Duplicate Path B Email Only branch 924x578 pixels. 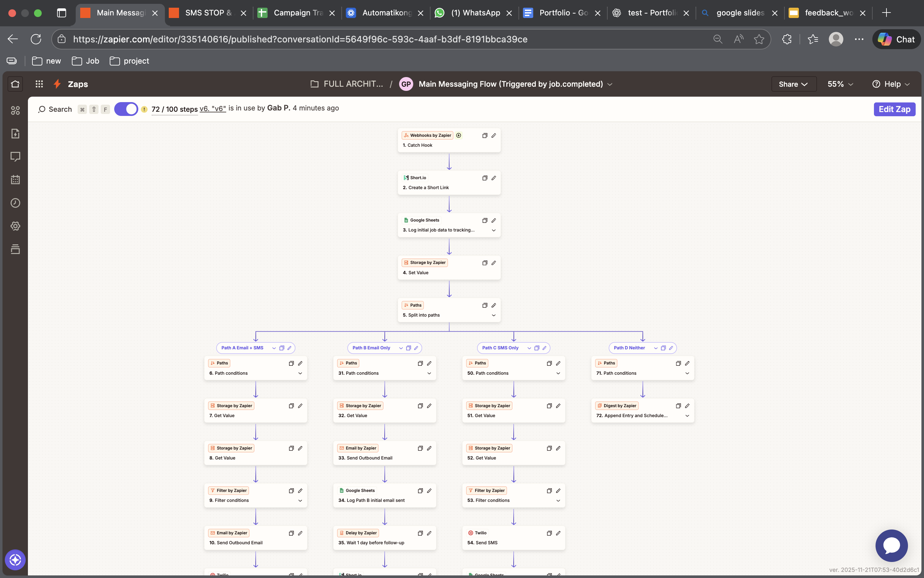(x=408, y=348)
